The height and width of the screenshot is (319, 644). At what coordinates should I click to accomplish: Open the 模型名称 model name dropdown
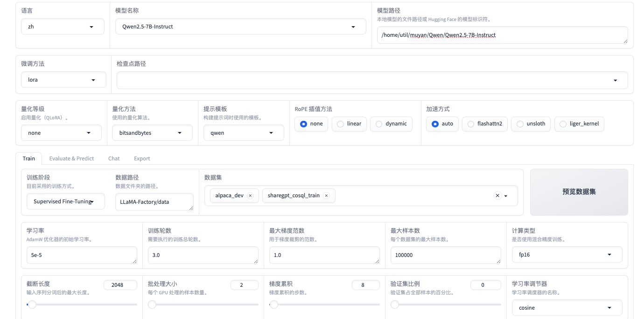(x=240, y=27)
